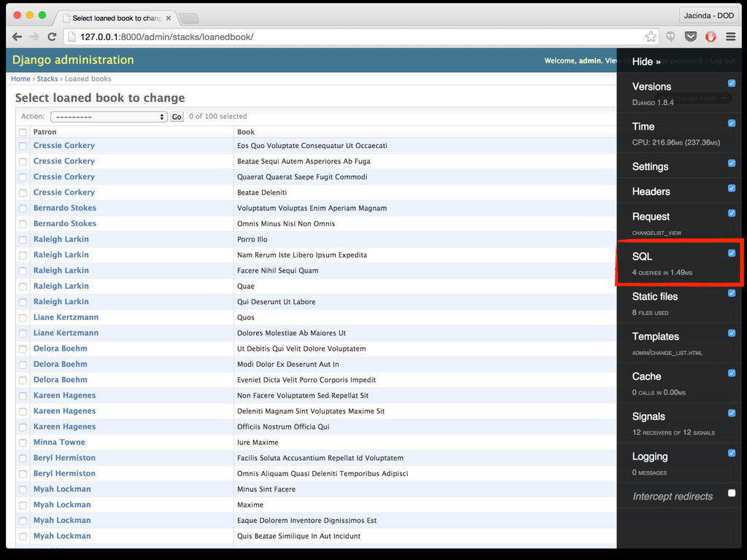Sort by the Patron column header
The height and width of the screenshot is (560, 747).
point(44,132)
